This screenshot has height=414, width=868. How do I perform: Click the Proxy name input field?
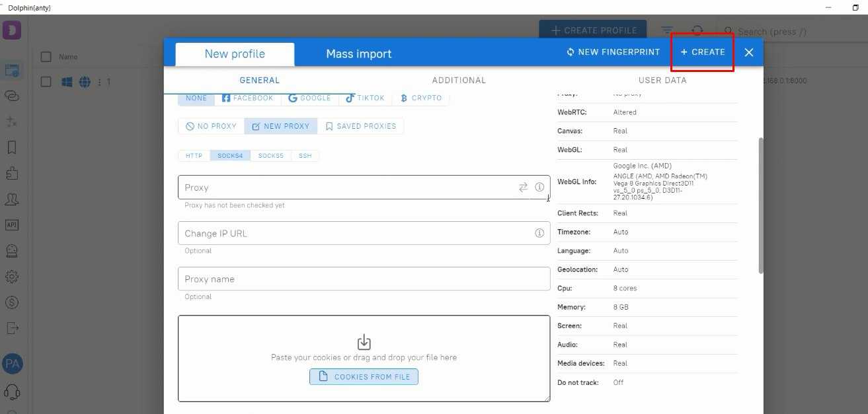pyautogui.click(x=364, y=279)
